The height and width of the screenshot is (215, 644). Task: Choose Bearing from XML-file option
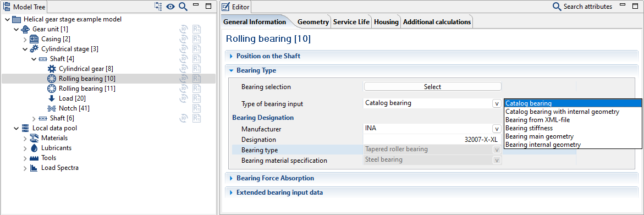click(573, 120)
